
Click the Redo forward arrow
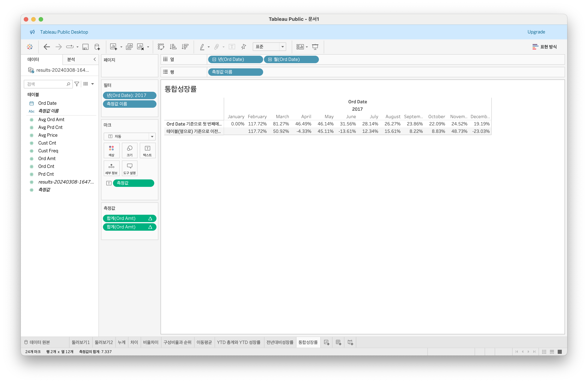59,47
